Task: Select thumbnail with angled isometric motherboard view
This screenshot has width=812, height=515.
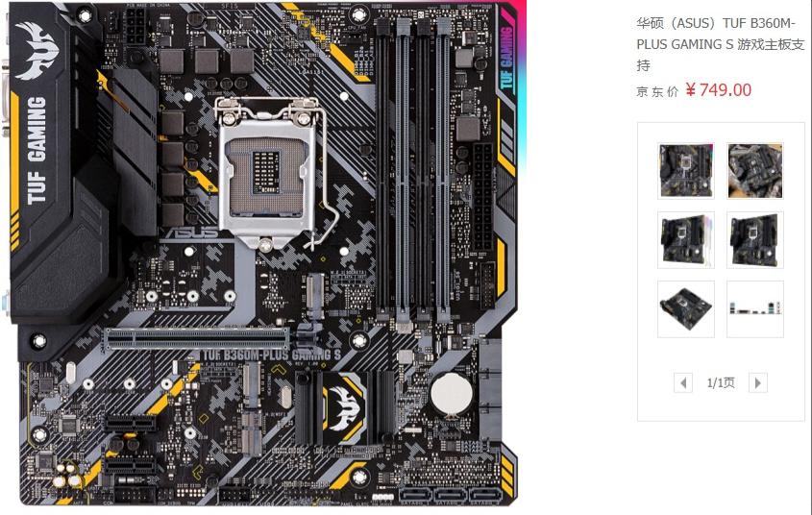Action: pos(686,309)
